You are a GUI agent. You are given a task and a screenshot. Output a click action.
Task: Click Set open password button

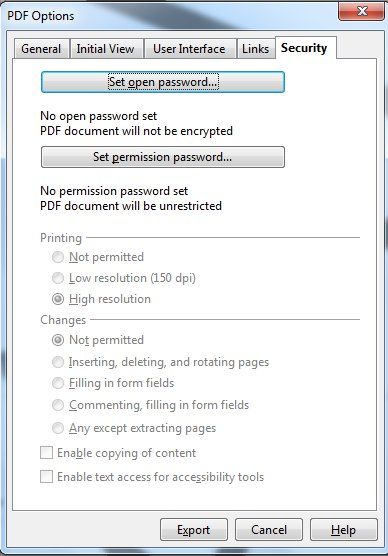163,82
